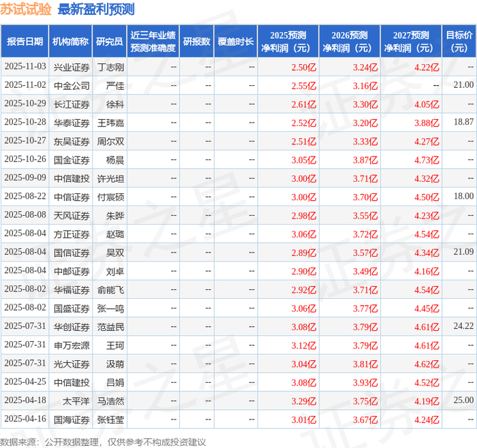Click the 覆盖时长 column header

click(x=236, y=42)
